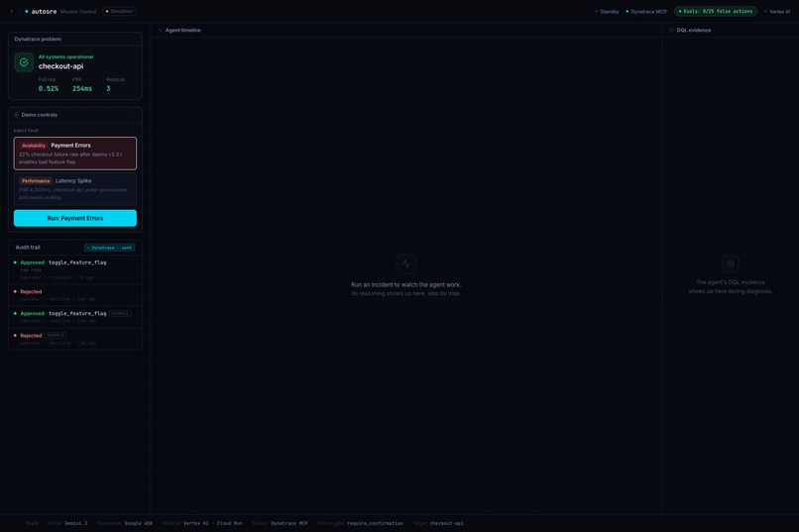This screenshot has height=532, width=799.
Task: Open the Rejected EXAMPLE audit entry
Action: (75, 339)
